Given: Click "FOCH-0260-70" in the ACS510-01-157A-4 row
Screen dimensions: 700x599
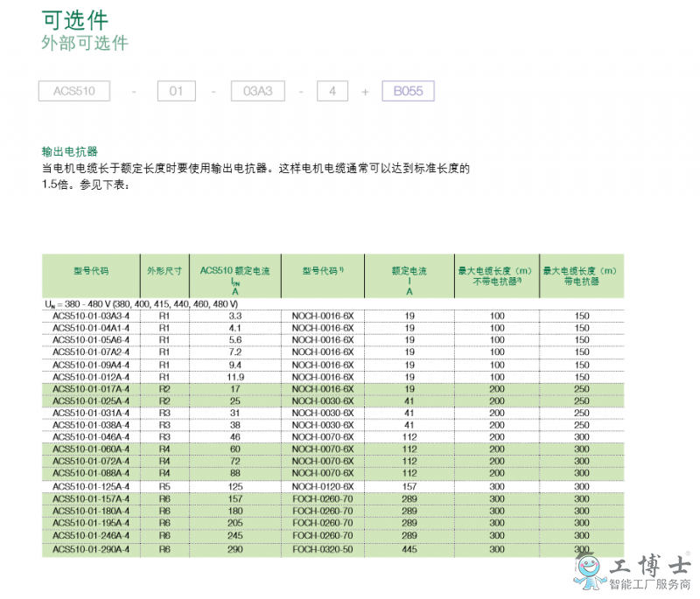Looking at the screenshot, I should [323, 498].
